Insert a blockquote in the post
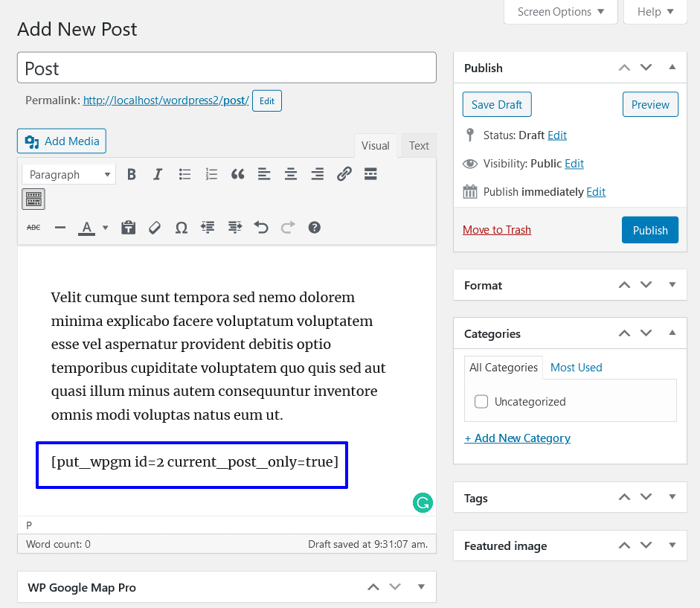Image resolution: width=700 pixels, height=608 pixels. pyautogui.click(x=237, y=175)
